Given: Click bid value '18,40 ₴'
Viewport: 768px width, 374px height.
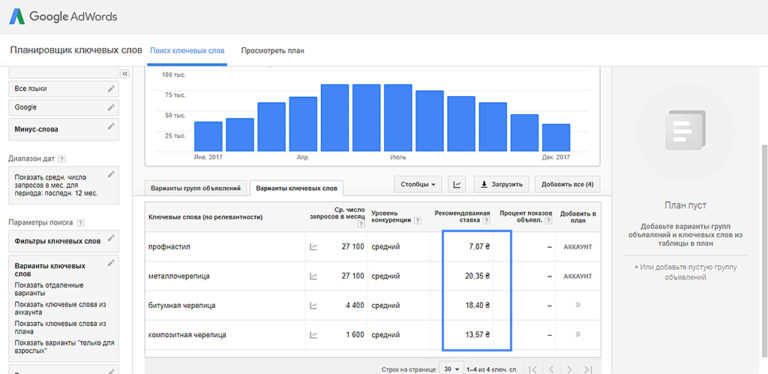Looking at the screenshot, I should pos(477,305).
